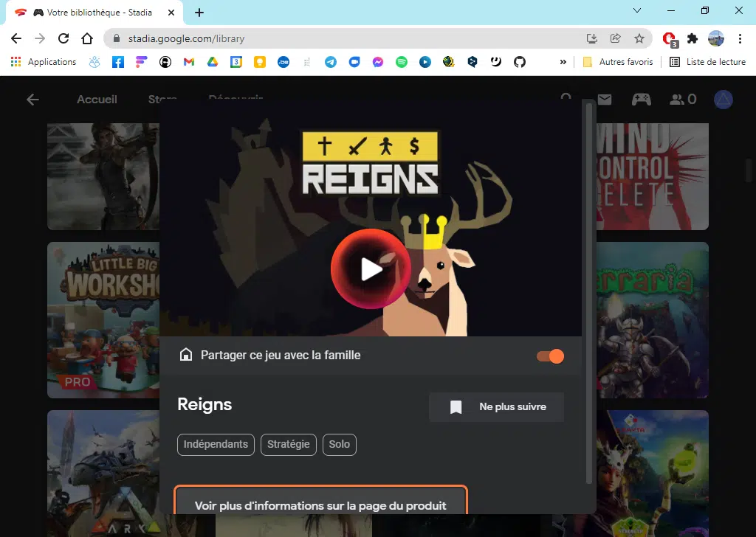Play Reigns with the red play button

pyautogui.click(x=371, y=268)
